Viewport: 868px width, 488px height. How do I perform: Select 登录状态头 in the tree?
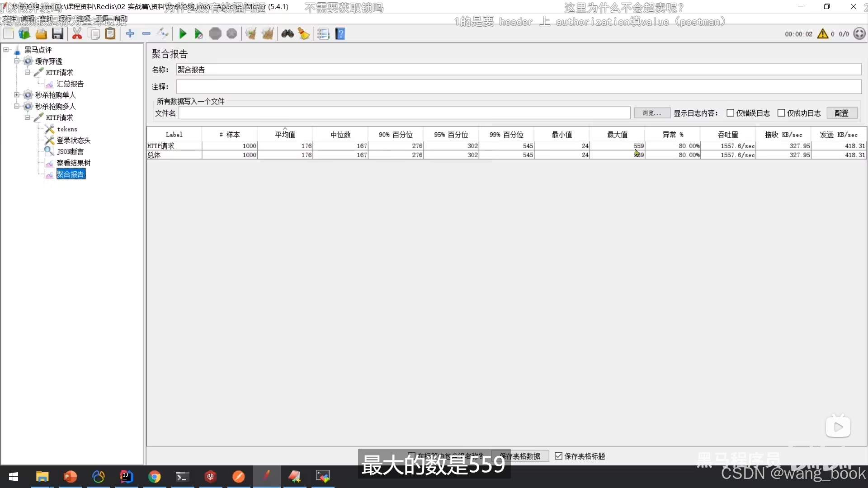[x=74, y=140]
